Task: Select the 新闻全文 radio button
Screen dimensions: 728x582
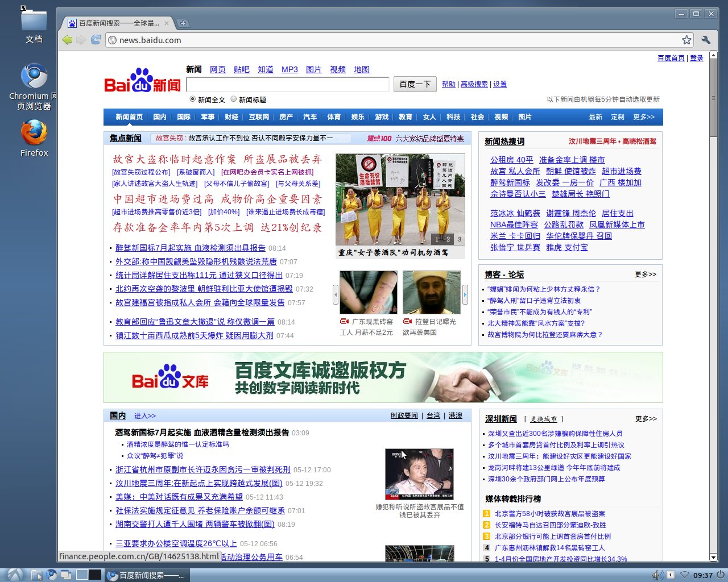Action: coord(192,99)
